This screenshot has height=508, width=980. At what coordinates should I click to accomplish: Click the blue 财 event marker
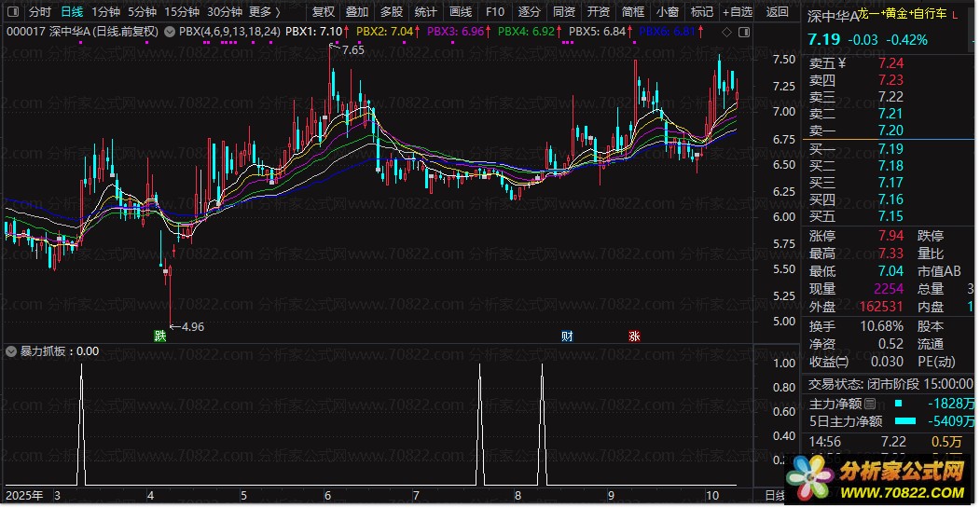pyautogui.click(x=567, y=336)
